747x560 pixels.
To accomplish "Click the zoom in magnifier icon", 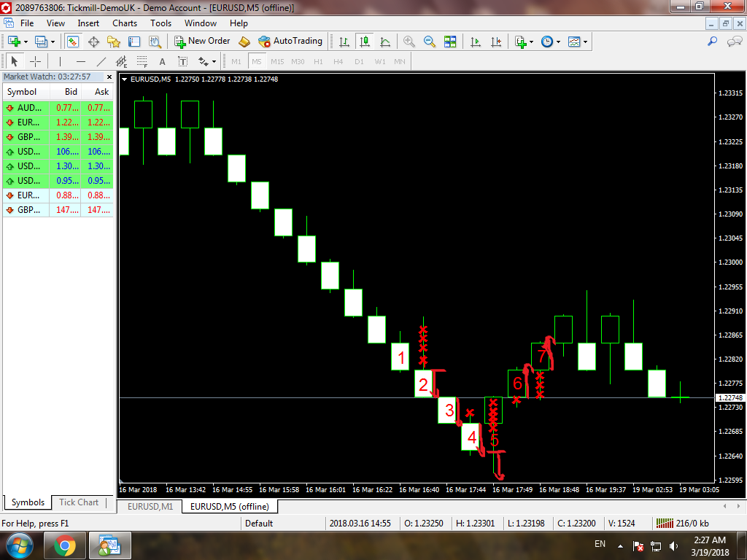I will [409, 42].
